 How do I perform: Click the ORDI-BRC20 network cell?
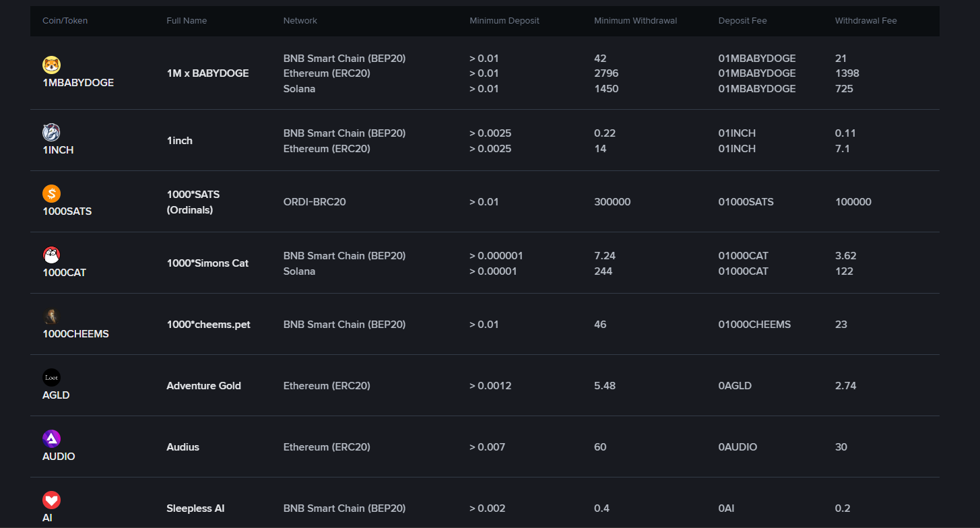tap(315, 202)
